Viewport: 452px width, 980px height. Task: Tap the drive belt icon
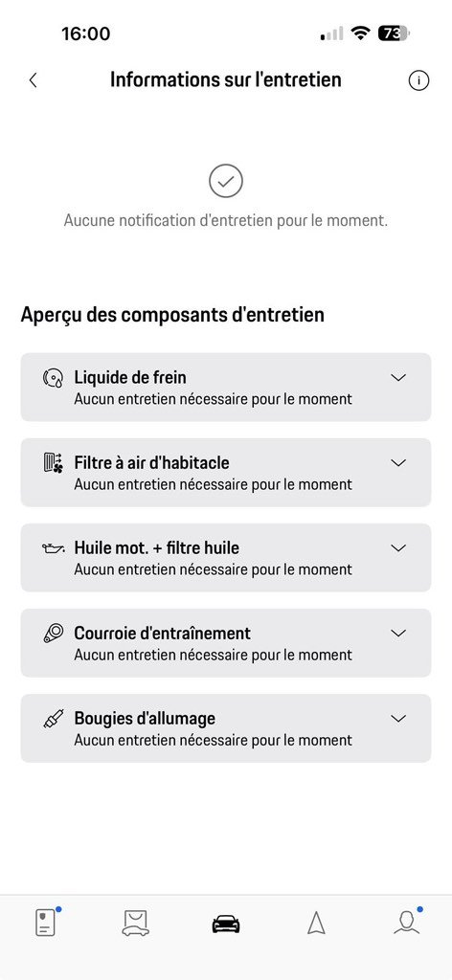coord(53,634)
